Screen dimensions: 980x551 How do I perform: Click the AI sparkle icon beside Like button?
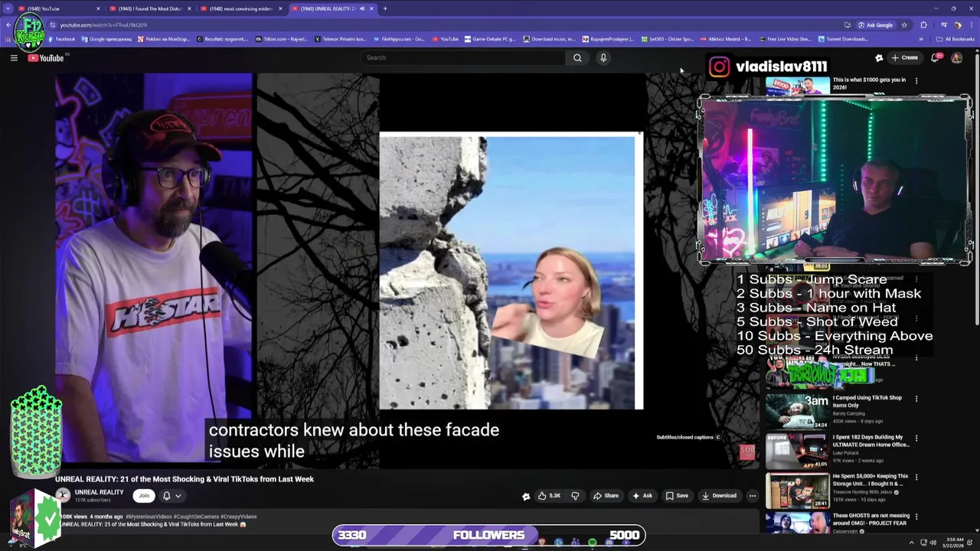click(526, 496)
